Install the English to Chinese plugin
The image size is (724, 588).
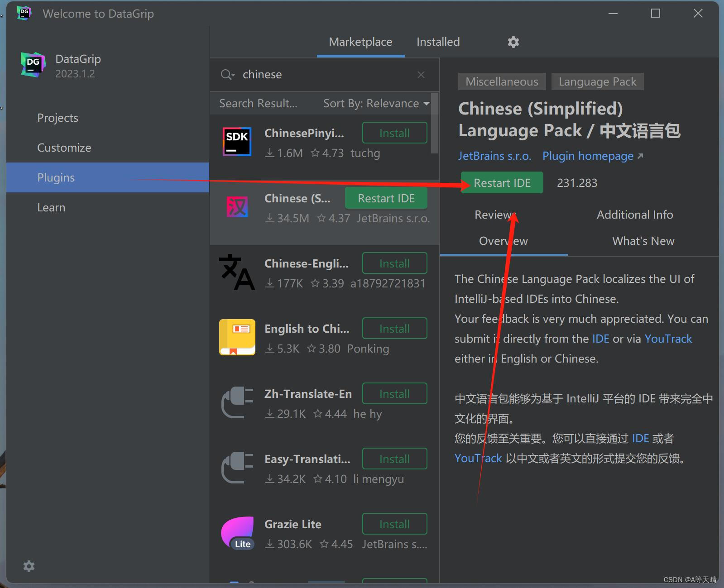[394, 329]
